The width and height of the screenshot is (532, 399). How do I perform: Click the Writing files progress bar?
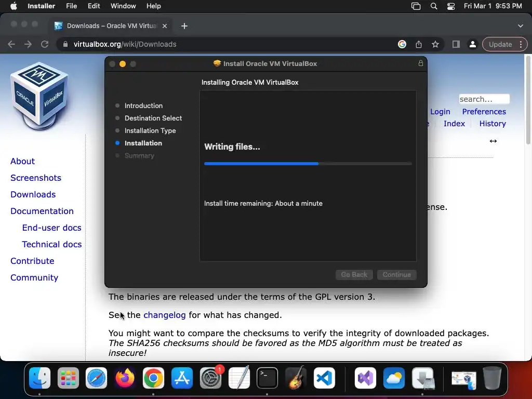[x=308, y=164]
